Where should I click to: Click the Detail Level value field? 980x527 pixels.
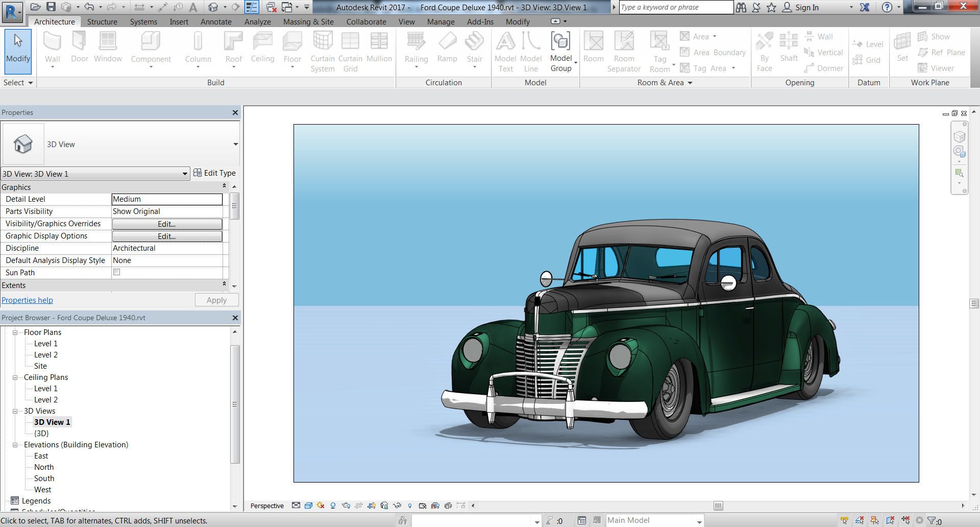tap(167, 199)
